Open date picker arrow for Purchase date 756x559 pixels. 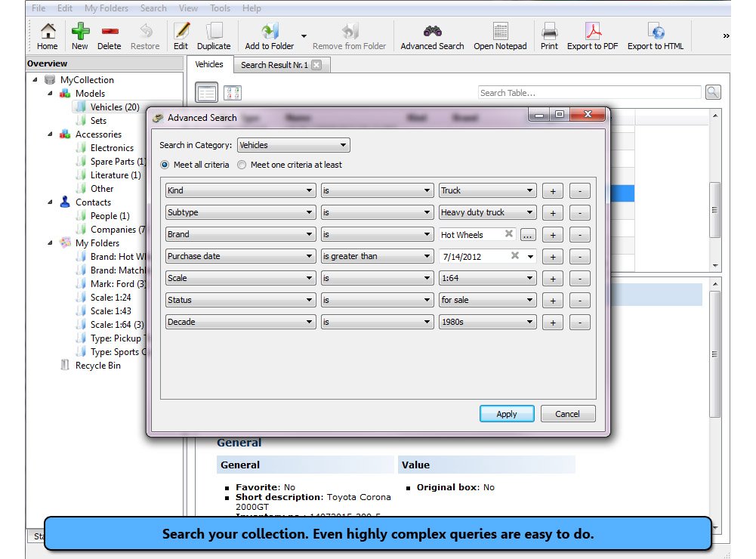coord(530,256)
